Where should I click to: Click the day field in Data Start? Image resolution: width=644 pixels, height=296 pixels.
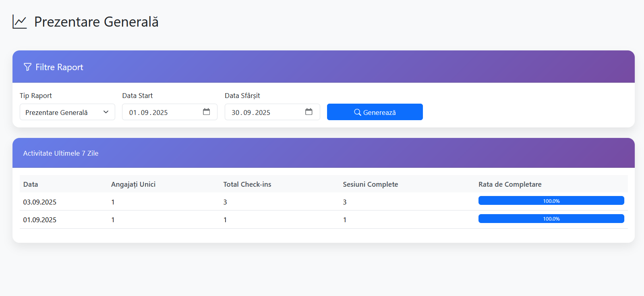tap(133, 113)
